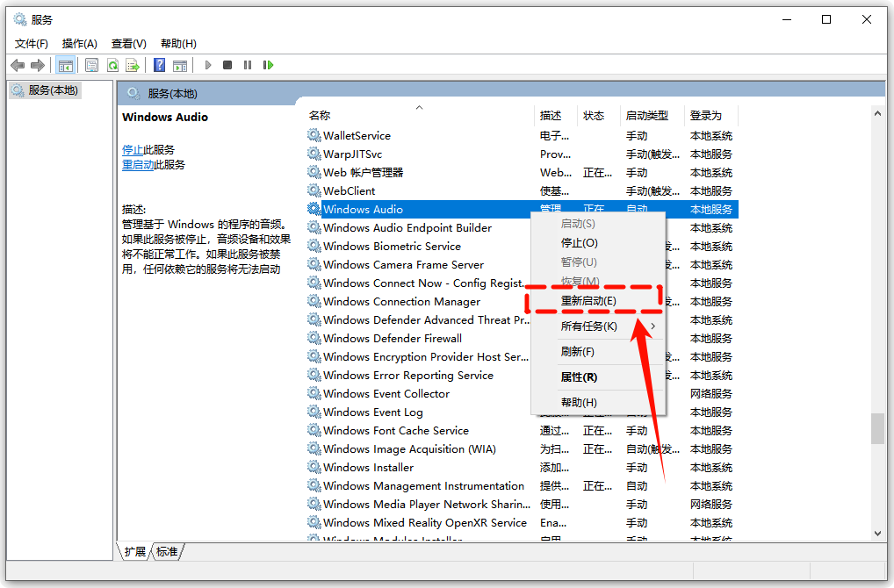Click the vertical scrollbar thumb
This screenshot has width=894, height=588.
877,428
